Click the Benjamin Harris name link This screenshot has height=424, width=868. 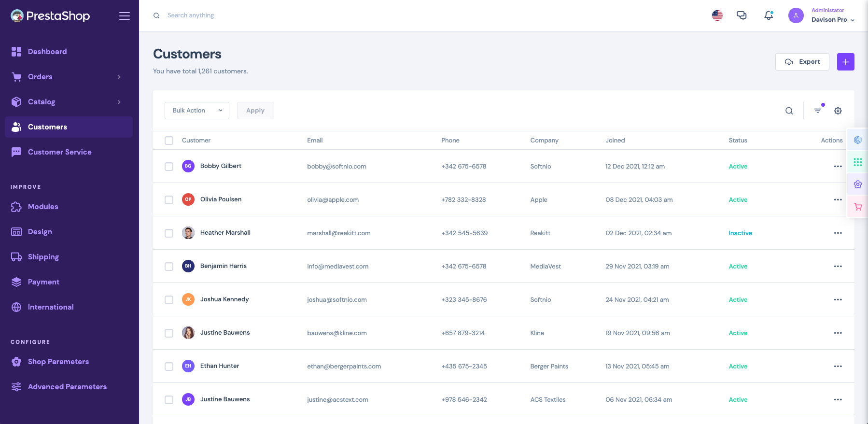coord(224,266)
